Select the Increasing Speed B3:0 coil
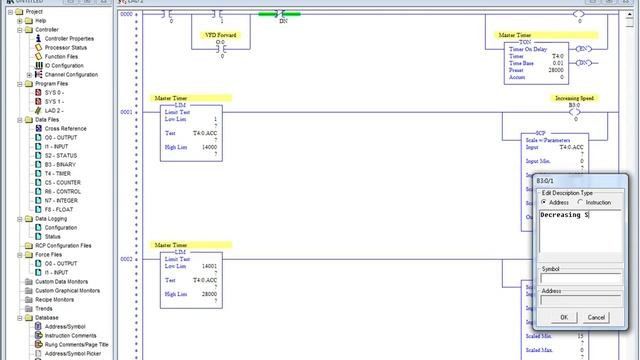Screen dimensions: 640x360 point(575,112)
